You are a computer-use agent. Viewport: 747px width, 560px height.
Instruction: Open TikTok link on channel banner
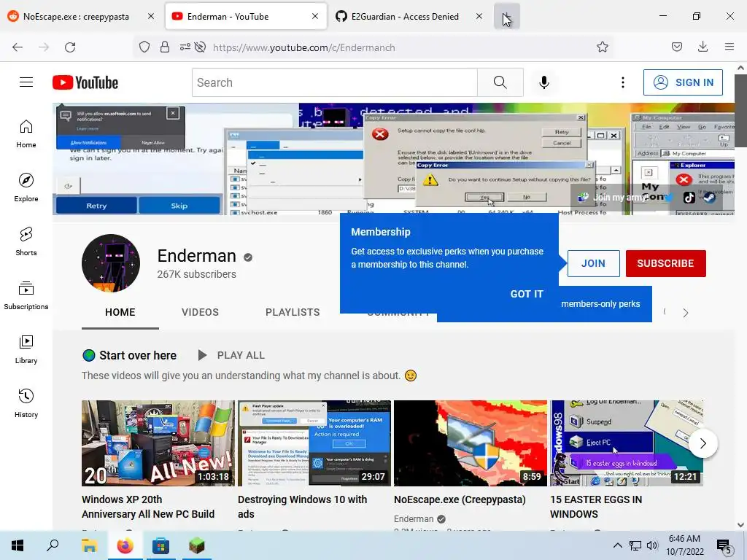689,197
